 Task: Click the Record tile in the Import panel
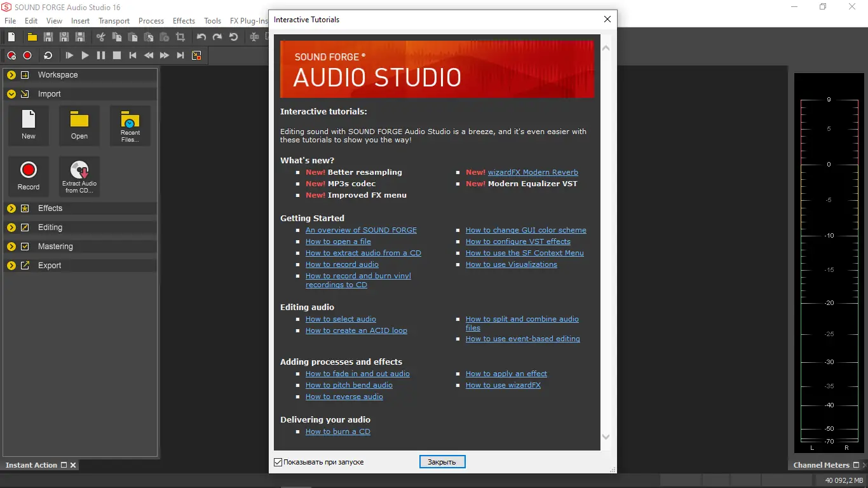[29, 176]
